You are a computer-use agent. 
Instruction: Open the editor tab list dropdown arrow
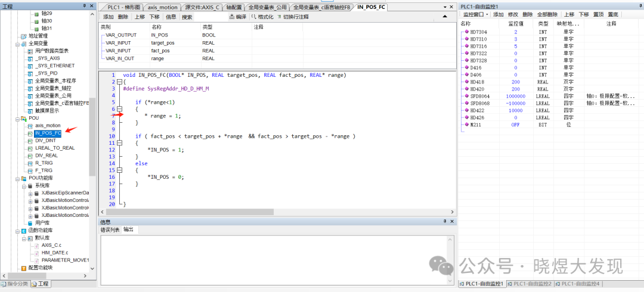[445, 7]
